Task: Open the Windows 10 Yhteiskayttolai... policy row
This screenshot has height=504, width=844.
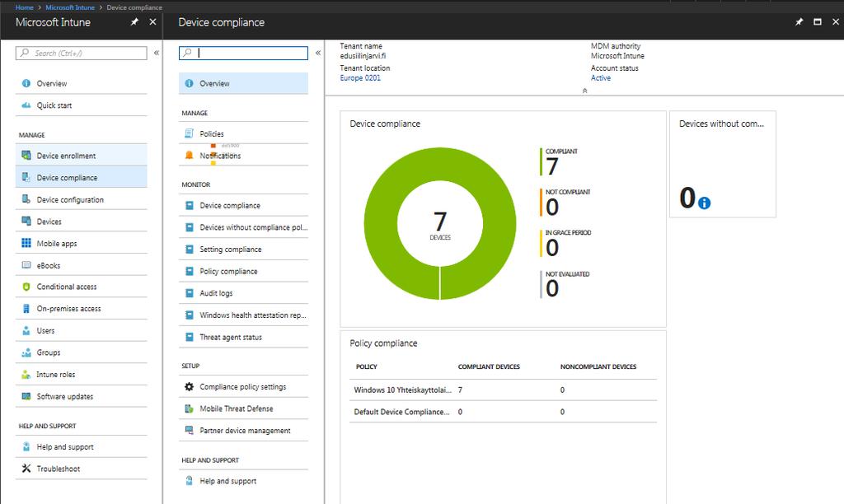Action: (503, 390)
